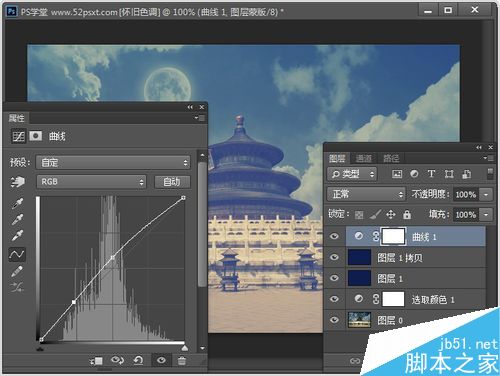500x376 pixels.
Task: Hide the 图层 1 拷贝 layer
Action: (334, 257)
